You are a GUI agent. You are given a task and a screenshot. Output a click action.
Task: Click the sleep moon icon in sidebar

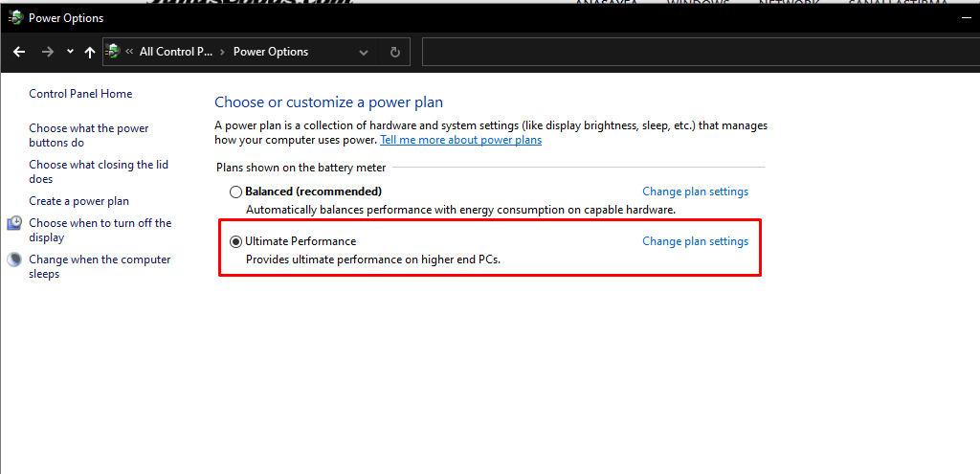14,260
